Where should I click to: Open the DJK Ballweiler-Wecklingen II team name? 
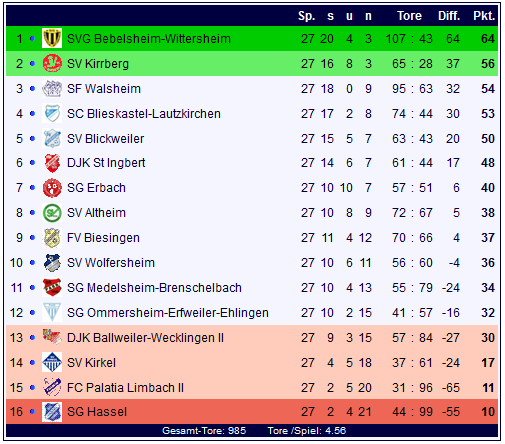coord(145,338)
